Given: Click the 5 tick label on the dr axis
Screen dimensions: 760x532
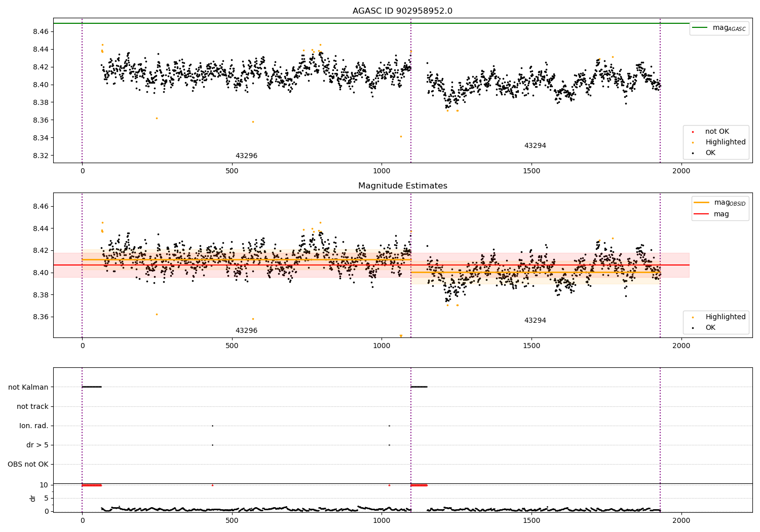Looking at the screenshot, I should [x=46, y=499].
